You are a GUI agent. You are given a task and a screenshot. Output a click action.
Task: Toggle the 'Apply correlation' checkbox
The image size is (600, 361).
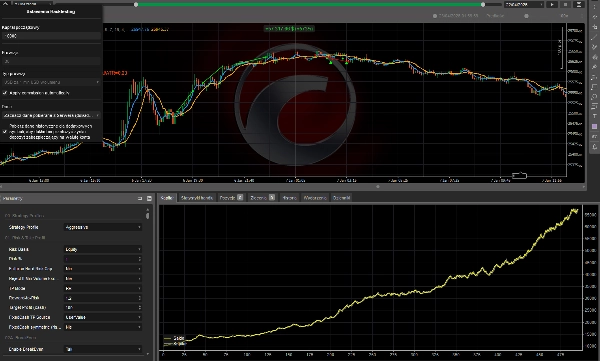(5, 93)
